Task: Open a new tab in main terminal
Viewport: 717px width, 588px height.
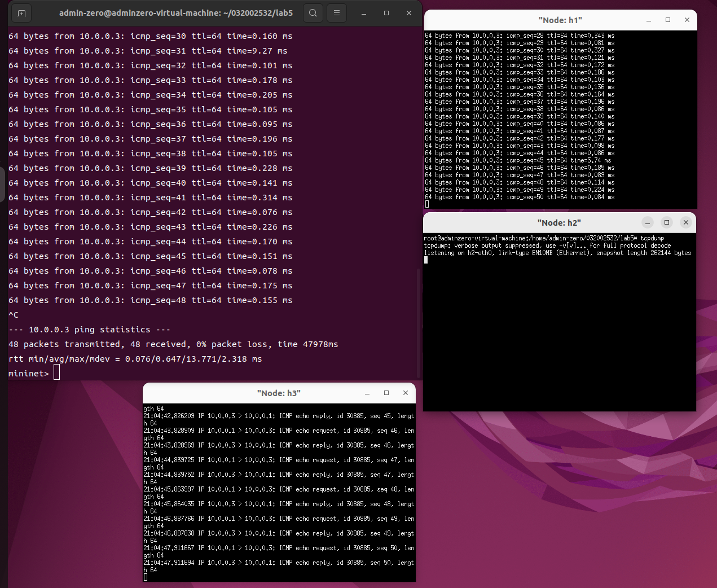Action: (21, 13)
